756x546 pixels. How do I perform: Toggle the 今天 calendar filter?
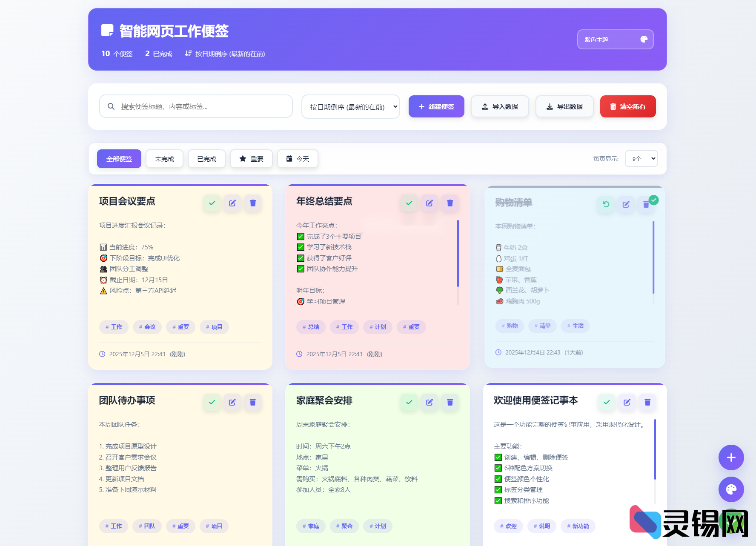[x=298, y=158]
